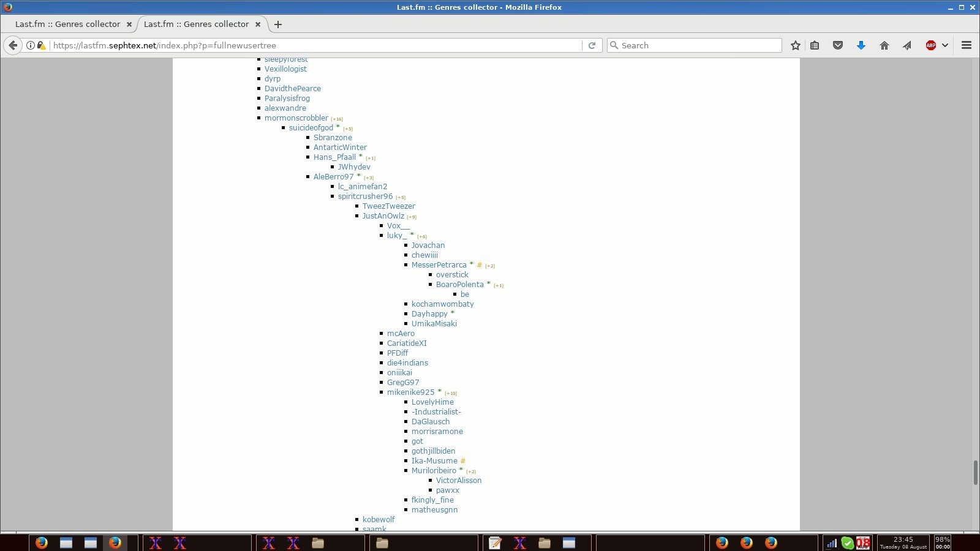This screenshot has width=980, height=551.
Task: Click the vertical page scrollbar thumb
Action: point(975,473)
